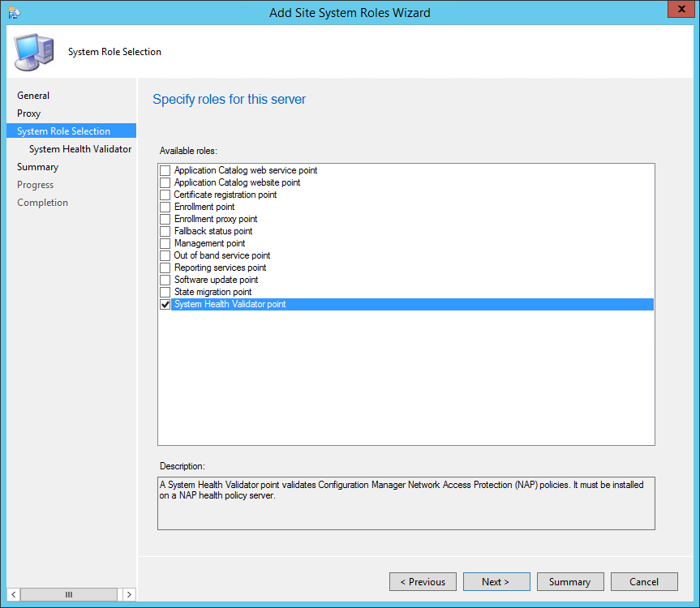Viewport: 700px width, 608px height.
Task: Select Out of band service point label
Action: 222,255
